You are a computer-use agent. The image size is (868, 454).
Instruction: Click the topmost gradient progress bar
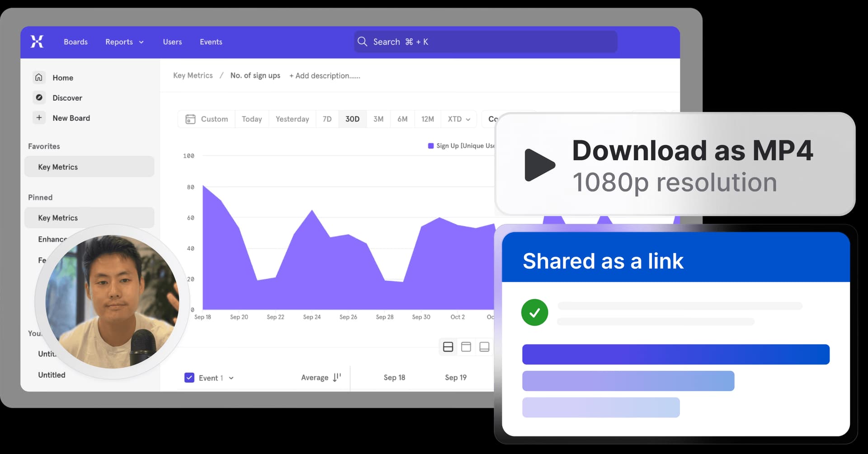coord(675,354)
